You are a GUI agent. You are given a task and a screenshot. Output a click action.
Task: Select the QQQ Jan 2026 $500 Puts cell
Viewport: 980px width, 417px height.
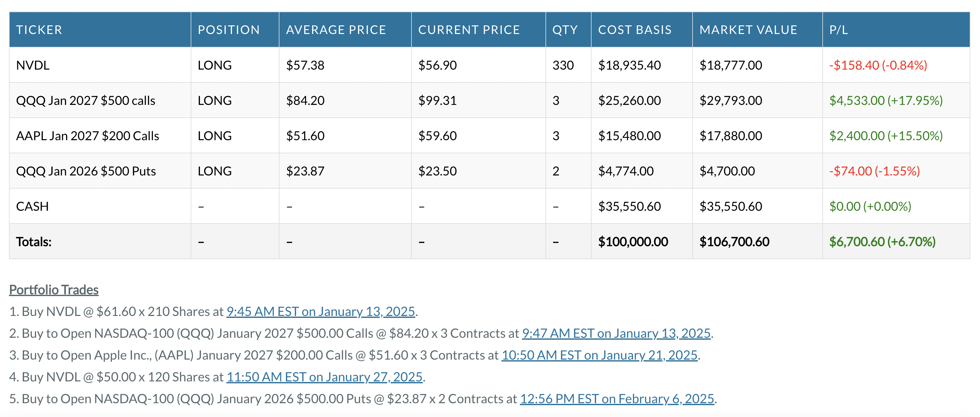86,171
